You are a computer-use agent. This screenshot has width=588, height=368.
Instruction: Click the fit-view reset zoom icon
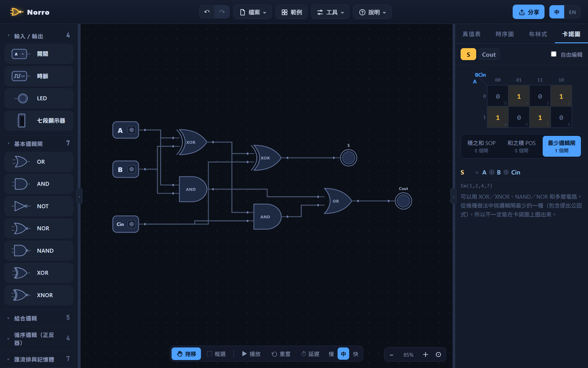tap(438, 355)
